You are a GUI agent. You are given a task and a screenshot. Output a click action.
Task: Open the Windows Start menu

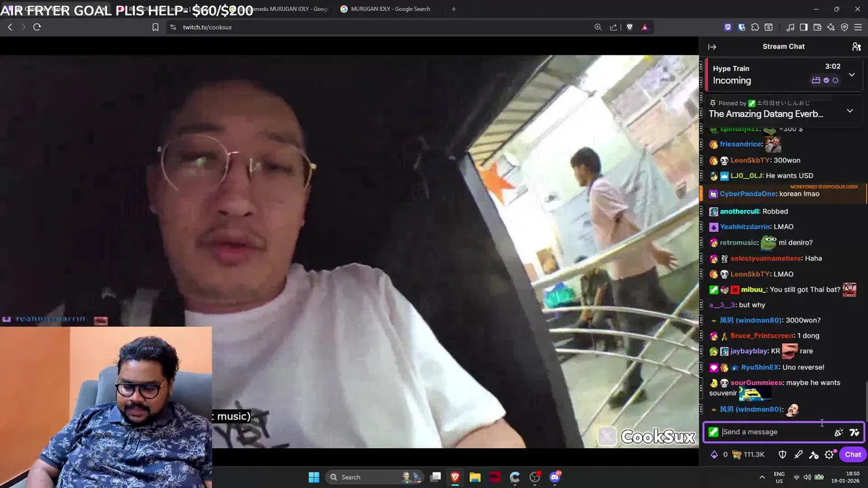(314, 477)
